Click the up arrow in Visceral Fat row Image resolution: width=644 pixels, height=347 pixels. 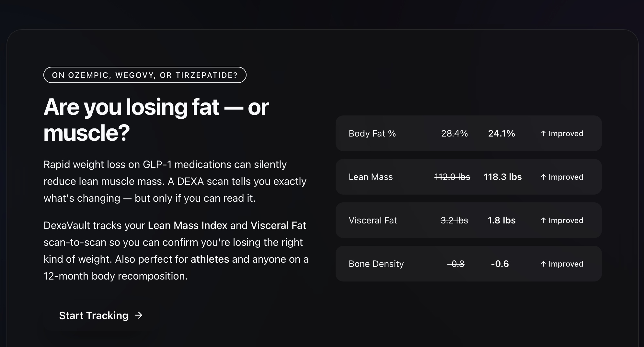tap(543, 221)
